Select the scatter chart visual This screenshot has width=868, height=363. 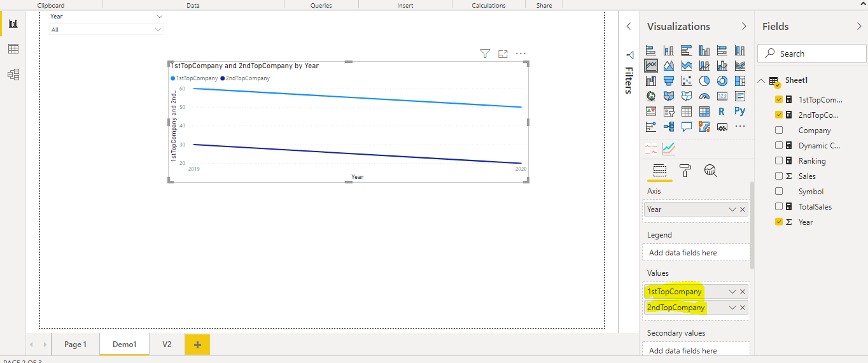(x=687, y=81)
